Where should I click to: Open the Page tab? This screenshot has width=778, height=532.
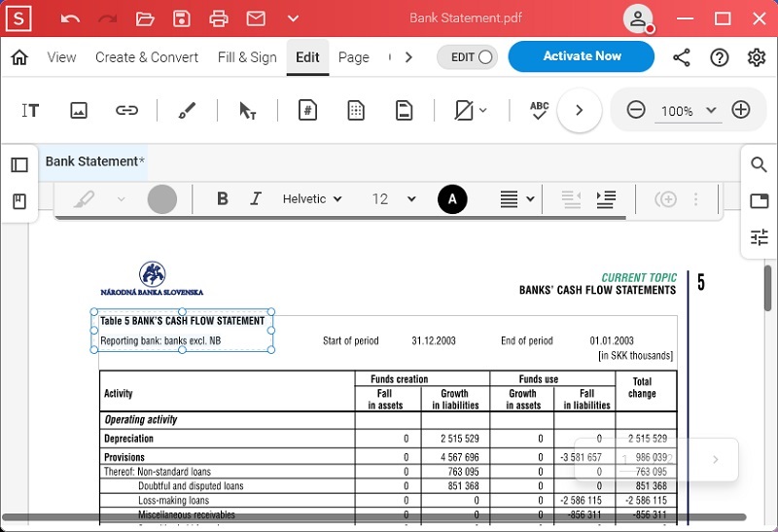click(x=354, y=57)
